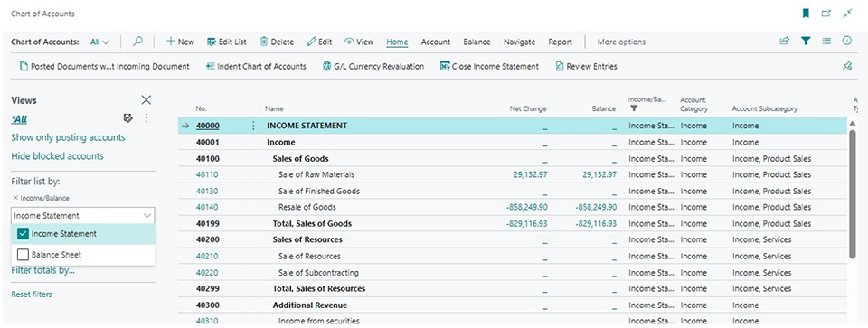Open the Balance menu
The image size is (868, 328).
point(476,42)
